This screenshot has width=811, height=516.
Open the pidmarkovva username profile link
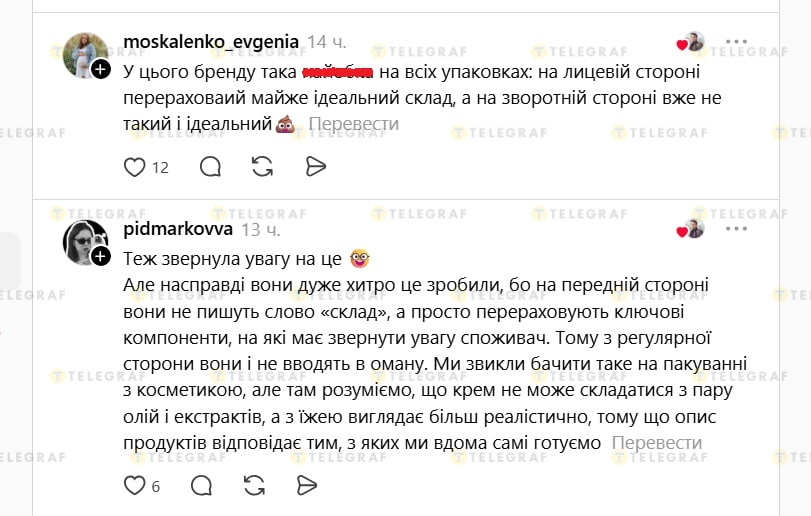[x=178, y=229]
